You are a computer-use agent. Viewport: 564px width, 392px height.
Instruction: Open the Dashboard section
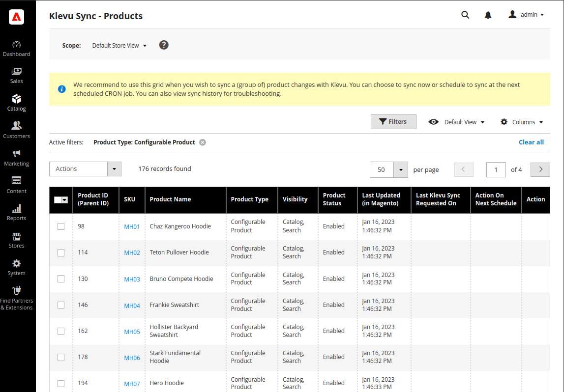tap(17, 49)
